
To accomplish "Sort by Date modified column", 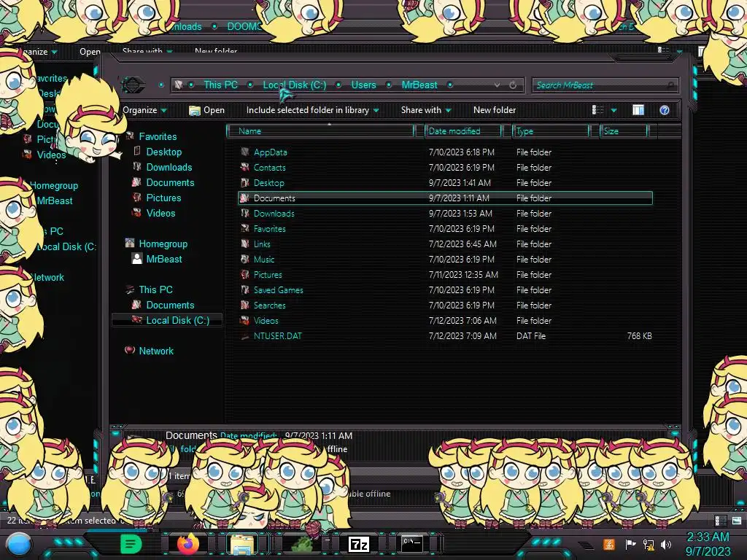I will click(463, 131).
